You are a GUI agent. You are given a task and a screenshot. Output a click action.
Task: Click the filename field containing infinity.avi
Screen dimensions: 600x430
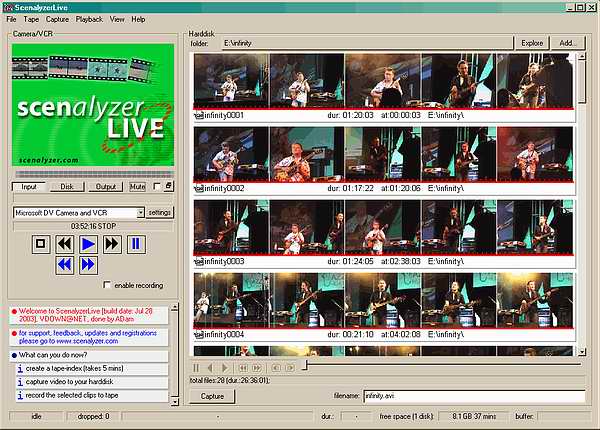(474, 396)
